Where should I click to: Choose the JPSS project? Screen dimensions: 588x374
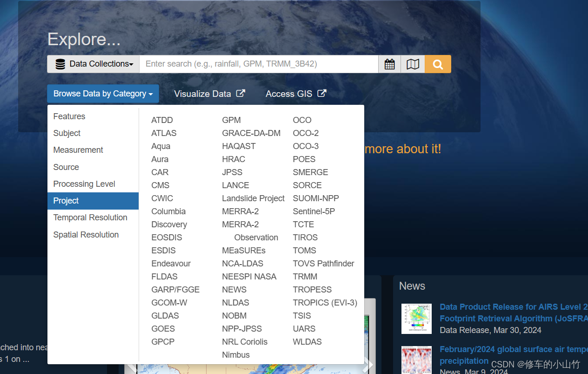click(x=232, y=172)
